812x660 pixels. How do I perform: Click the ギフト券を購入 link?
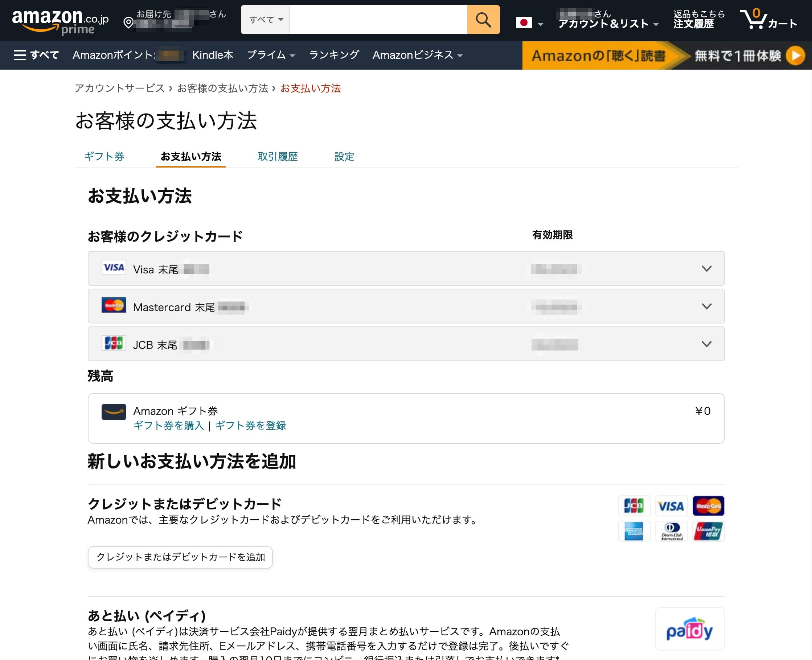click(x=168, y=425)
